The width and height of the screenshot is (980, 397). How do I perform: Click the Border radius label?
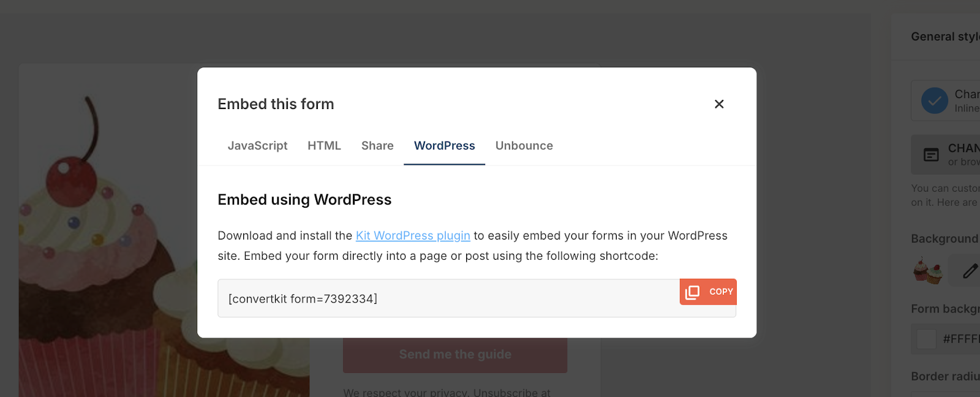[x=945, y=376]
